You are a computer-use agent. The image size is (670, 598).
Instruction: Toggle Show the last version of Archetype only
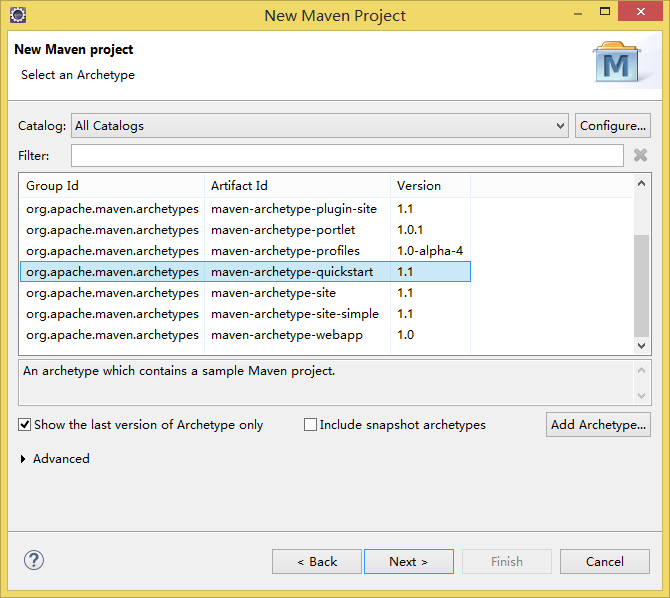tap(24, 425)
